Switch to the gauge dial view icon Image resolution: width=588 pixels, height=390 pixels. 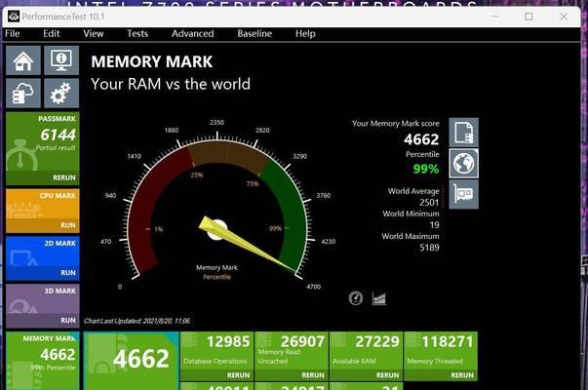point(356,298)
